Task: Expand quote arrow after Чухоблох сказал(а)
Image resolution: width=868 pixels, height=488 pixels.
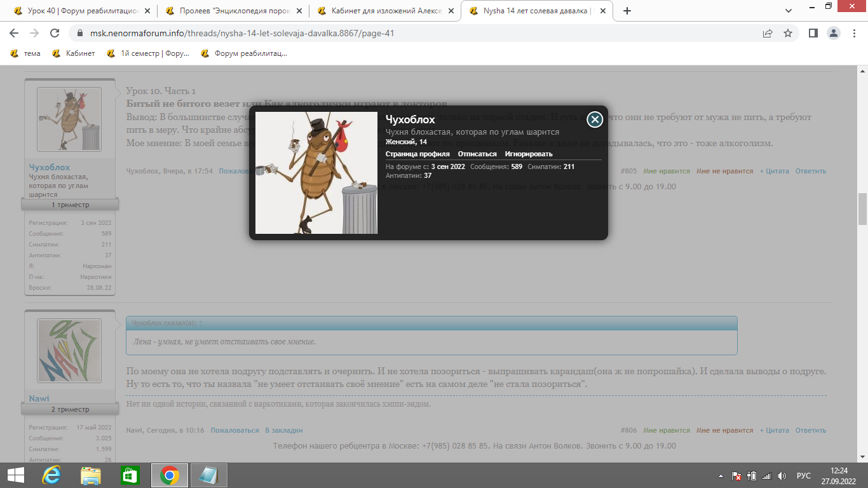Action: point(201,323)
